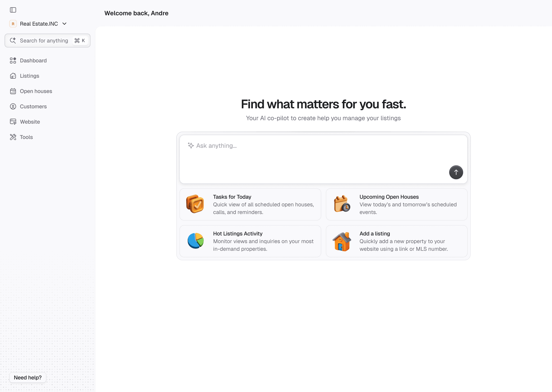Switch to the Listings section
The width and height of the screenshot is (552, 392).
(x=29, y=76)
